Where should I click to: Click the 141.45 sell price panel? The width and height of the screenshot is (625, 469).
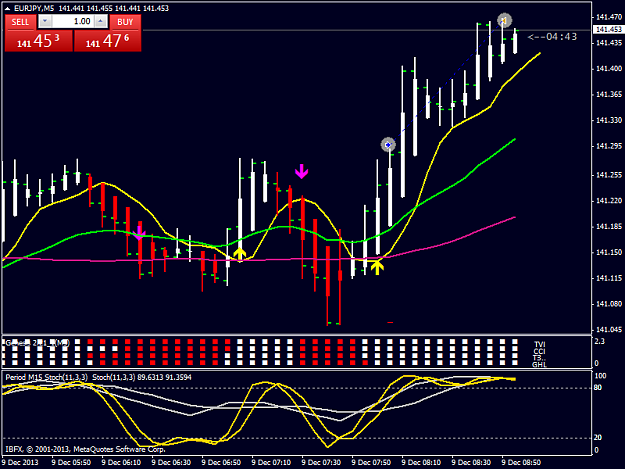tap(39, 41)
